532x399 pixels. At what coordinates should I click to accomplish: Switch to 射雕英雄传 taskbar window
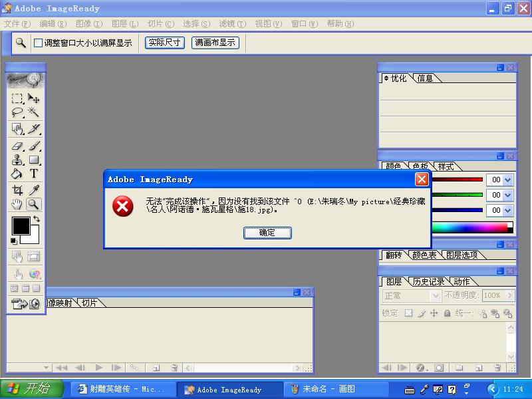[x=122, y=389]
